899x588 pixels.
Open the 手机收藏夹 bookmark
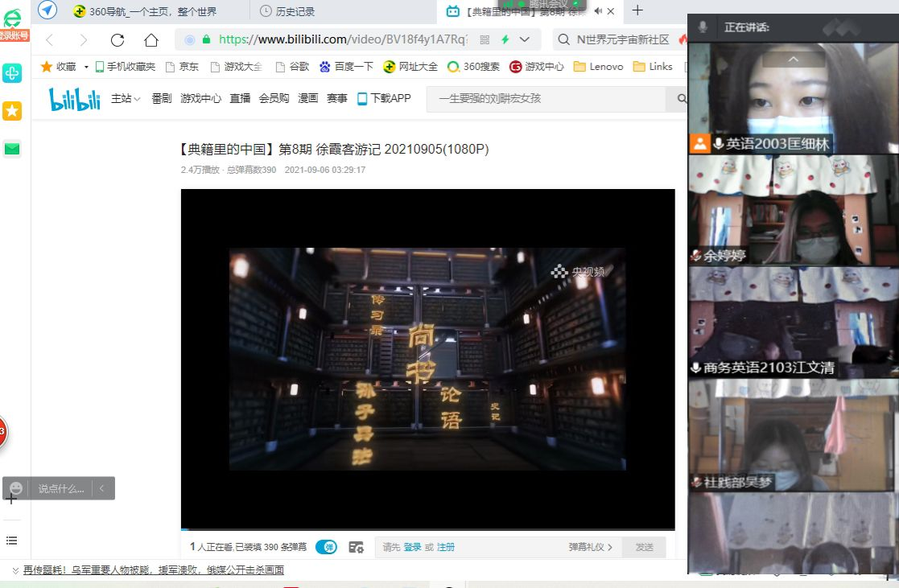(125, 67)
